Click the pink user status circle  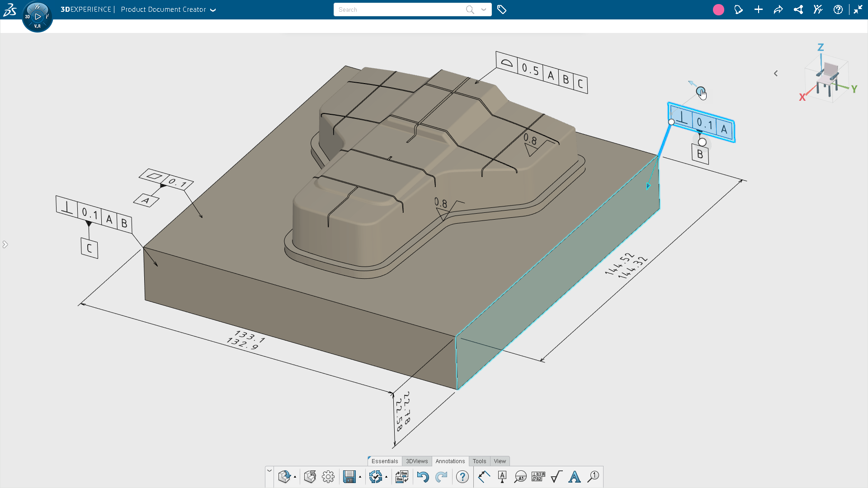pyautogui.click(x=718, y=9)
